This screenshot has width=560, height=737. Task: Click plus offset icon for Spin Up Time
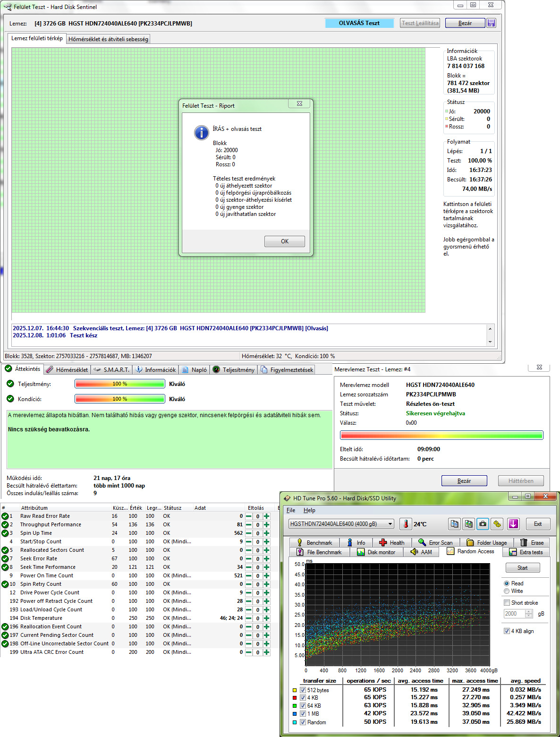(266, 533)
